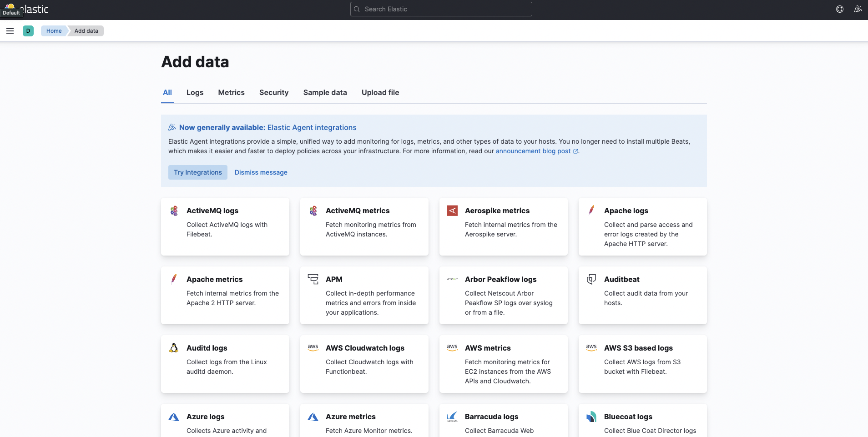Go to the Upload file tab
Viewport: 868px width, 437px height.
point(380,93)
